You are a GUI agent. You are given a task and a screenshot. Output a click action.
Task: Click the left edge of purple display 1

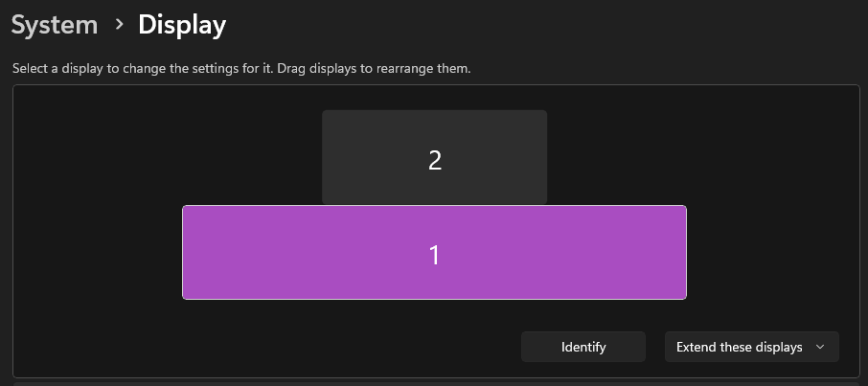click(x=186, y=253)
